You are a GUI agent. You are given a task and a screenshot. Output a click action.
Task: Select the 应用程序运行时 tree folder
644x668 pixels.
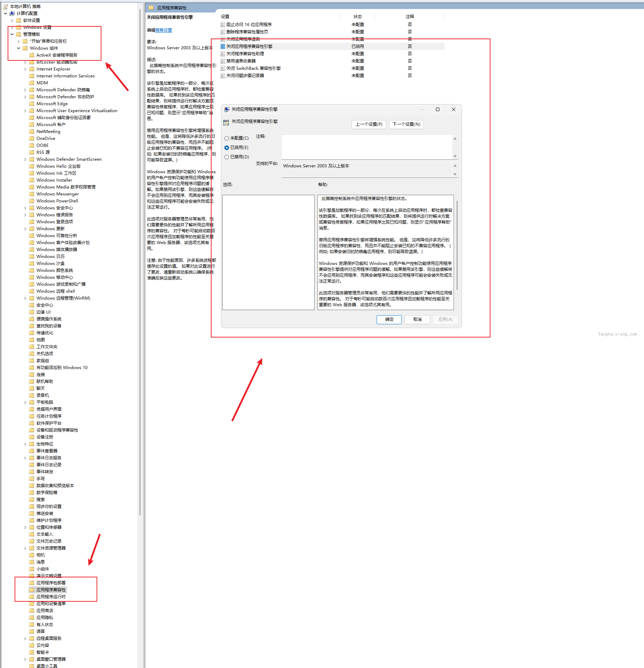51,596
